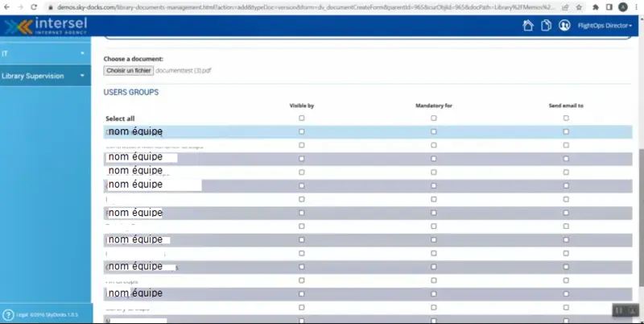Open the FlightOps Director user dropdown
644x324 pixels.
605,26
